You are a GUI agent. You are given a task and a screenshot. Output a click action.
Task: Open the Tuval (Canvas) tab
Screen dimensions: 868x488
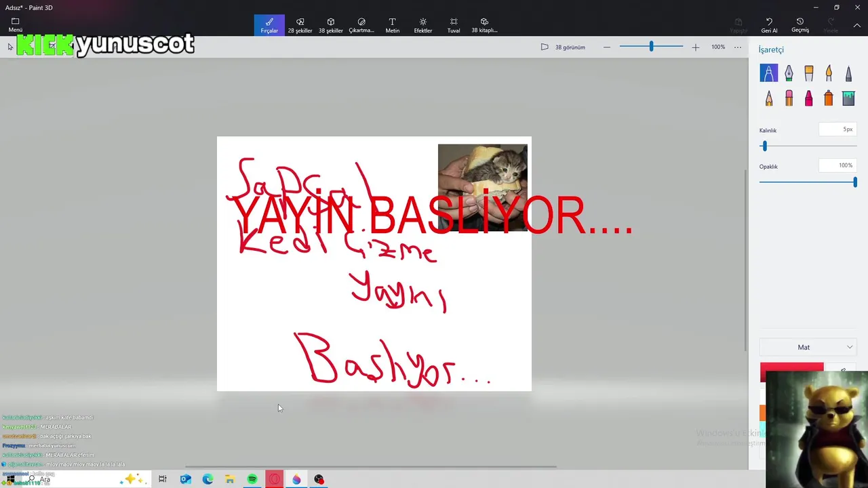click(454, 25)
